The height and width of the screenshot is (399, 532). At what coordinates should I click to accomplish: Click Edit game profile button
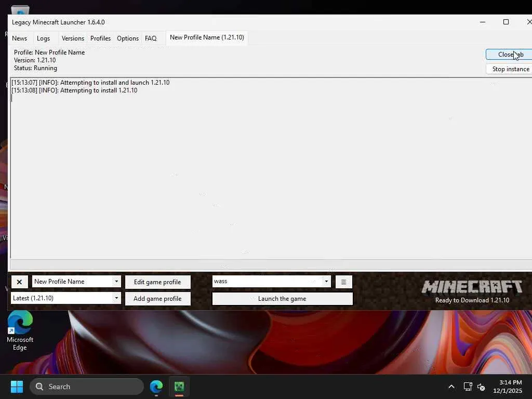[157, 282]
